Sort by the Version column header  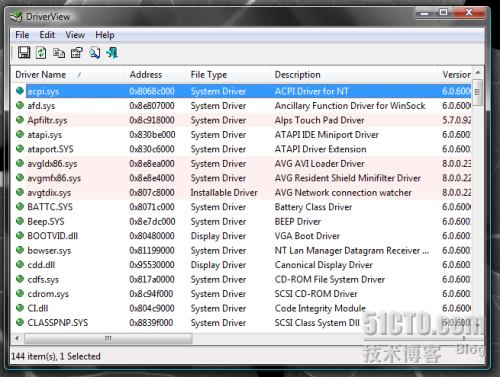pyautogui.click(x=455, y=74)
